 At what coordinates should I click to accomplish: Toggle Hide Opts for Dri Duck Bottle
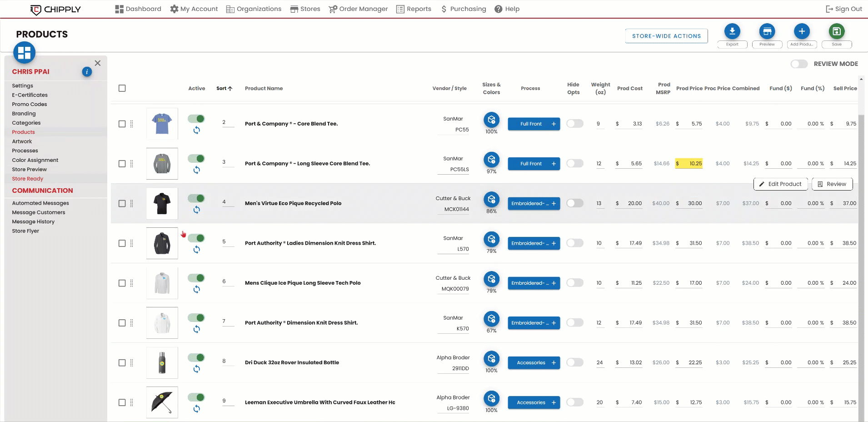pos(575,362)
